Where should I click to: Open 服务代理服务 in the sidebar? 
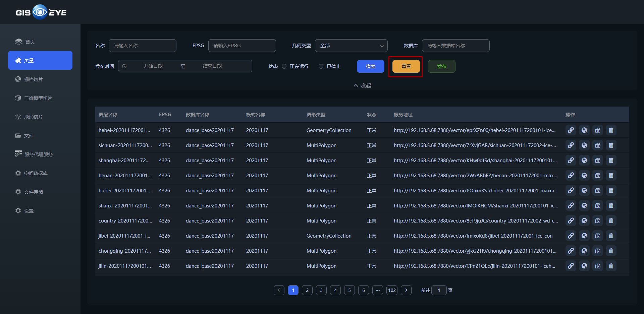(40, 154)
